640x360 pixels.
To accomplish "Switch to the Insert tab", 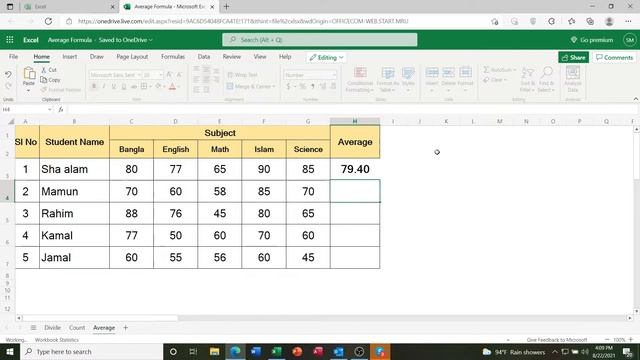I will pos(70,57).
